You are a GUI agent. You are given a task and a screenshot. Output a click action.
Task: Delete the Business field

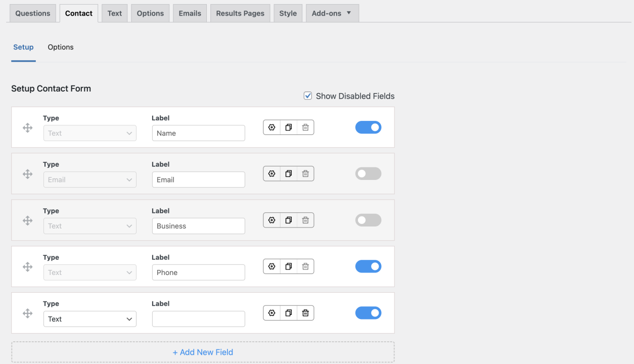point(305,220)
